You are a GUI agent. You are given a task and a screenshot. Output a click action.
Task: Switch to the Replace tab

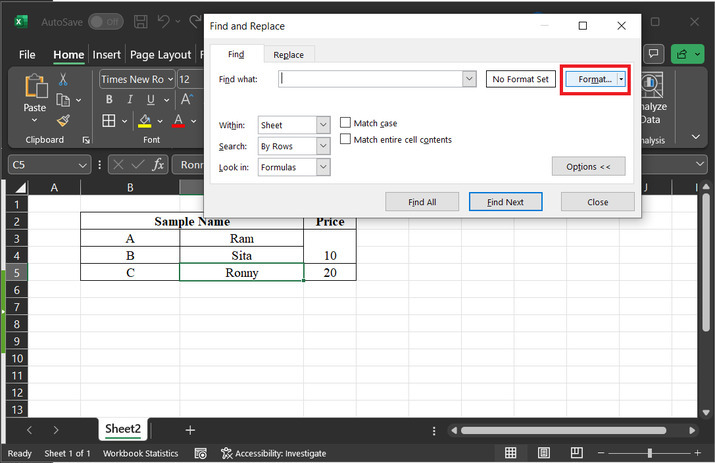[x=288, y=55]
